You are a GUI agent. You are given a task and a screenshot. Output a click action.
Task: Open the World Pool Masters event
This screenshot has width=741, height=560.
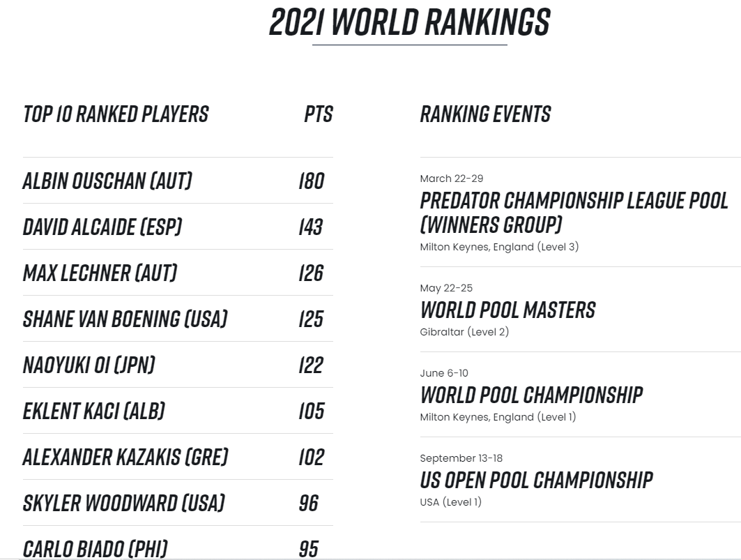[x=507, y=310]
